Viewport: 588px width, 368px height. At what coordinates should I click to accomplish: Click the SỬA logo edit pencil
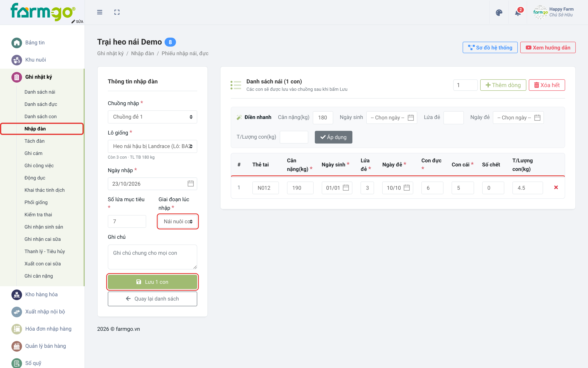(77, 21)
